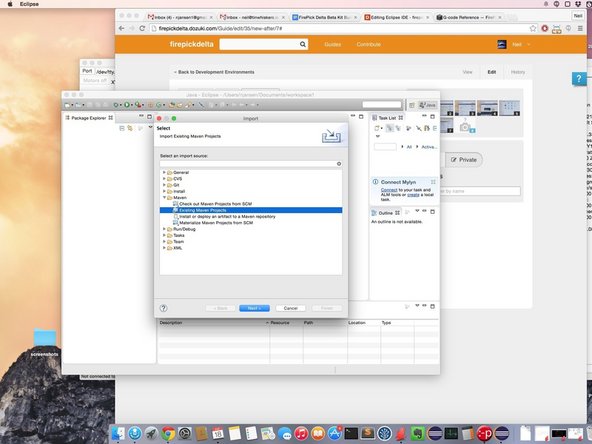The width and height of the screenshot is (592, 444).
Task: Click Cancel in the Import dialog
Action: coord(290,308)
